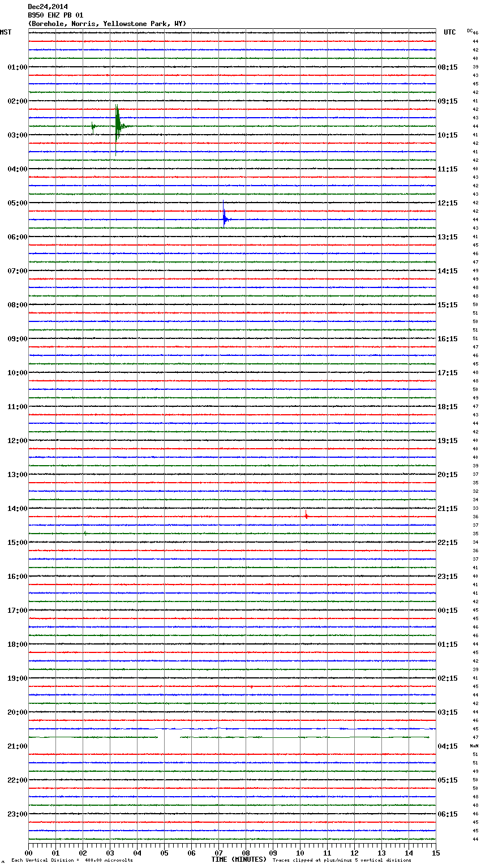Image resolution: width=481 pixels, height=868 pixels.
Task: Click the small green foreshock near minute 02
Action: tap(93, 127)
